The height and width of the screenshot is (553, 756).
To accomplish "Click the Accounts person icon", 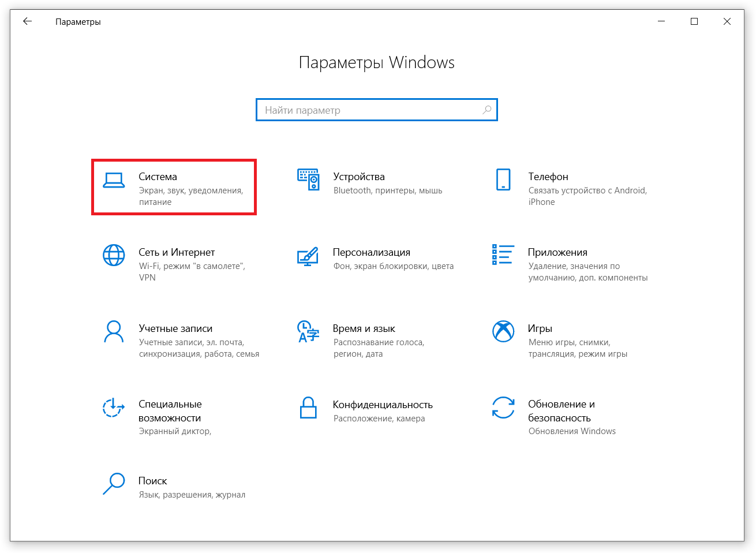I will point(114,331).
